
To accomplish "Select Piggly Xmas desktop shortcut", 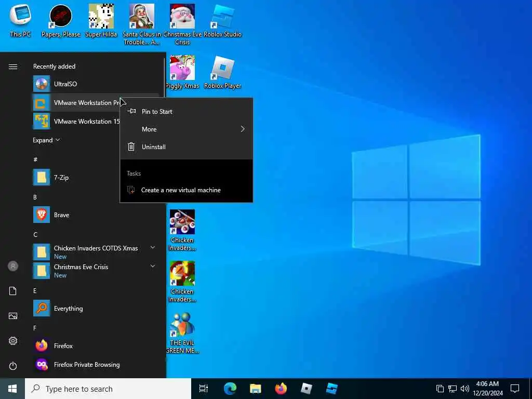I will tap(182, 72).
